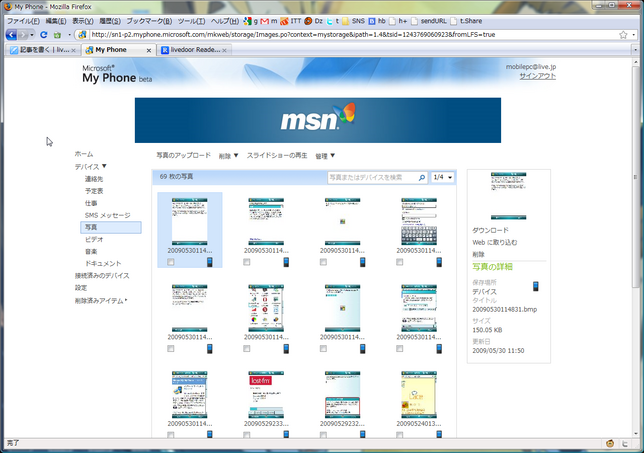This screenshot has width=644, height=453.
Task: Click the phone icon beside 保存場所 in details
Action: 536,286
